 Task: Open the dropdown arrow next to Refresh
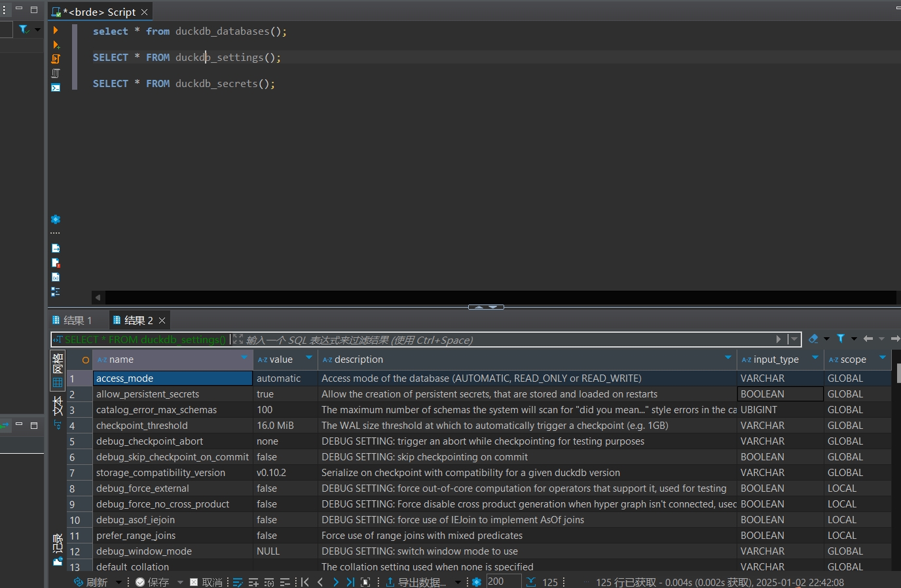tap(119, 582)
